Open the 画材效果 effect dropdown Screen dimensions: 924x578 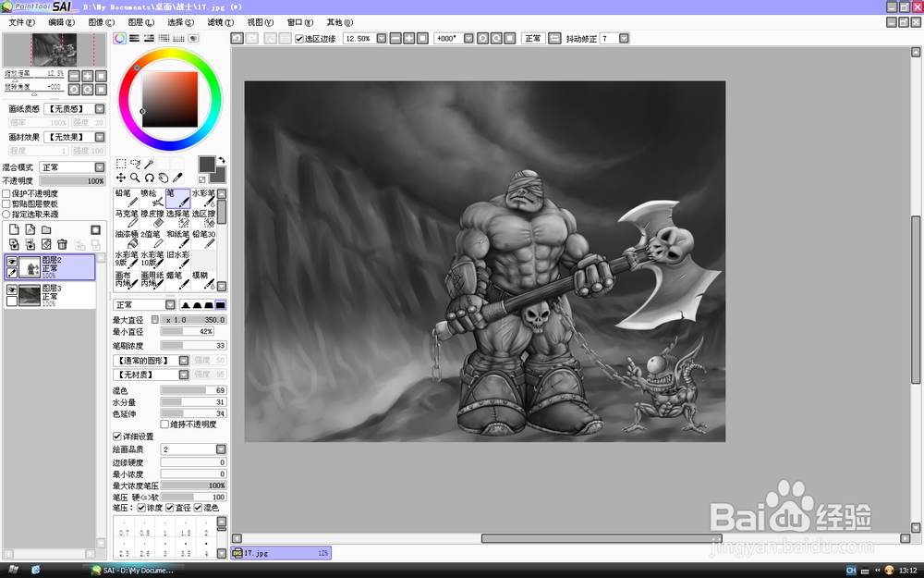pos(100,137)
